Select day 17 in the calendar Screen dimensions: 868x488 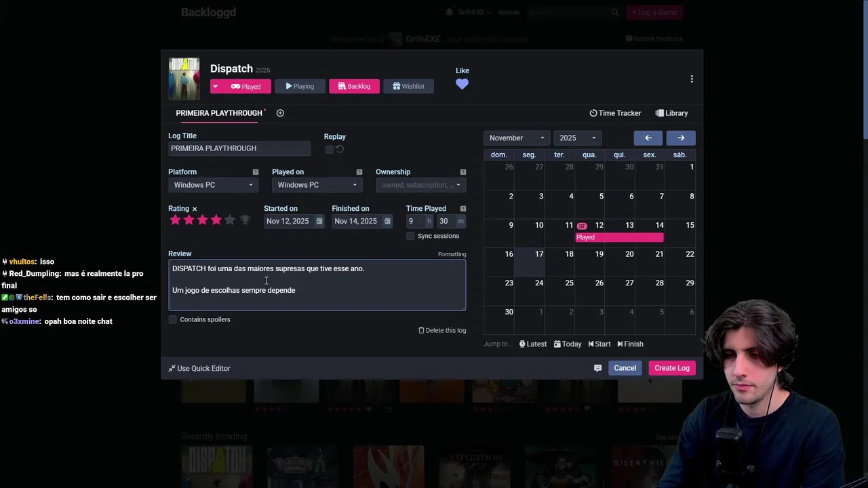coord(529,262)
